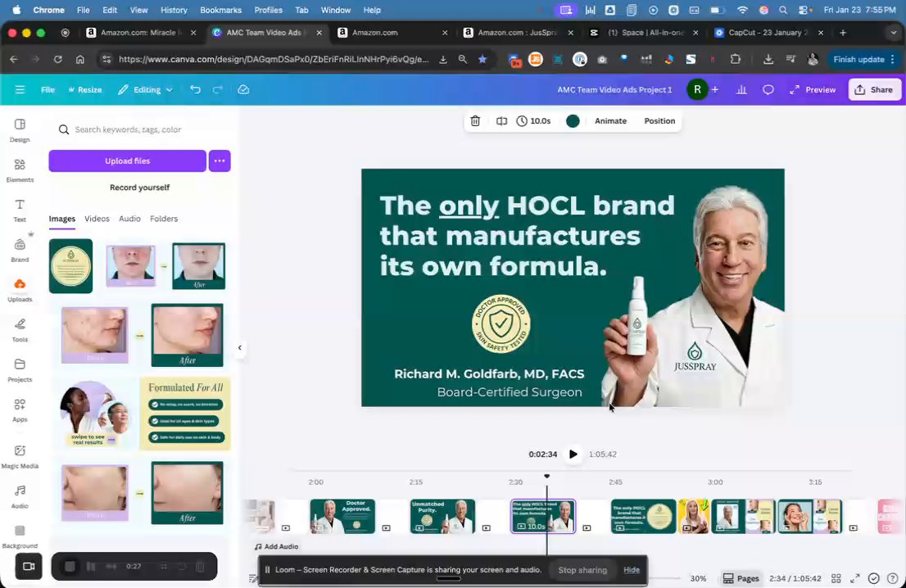Open Magic Media in sidebar
Image resolution: width=906 pixels, height=588 pixels.
20,456
